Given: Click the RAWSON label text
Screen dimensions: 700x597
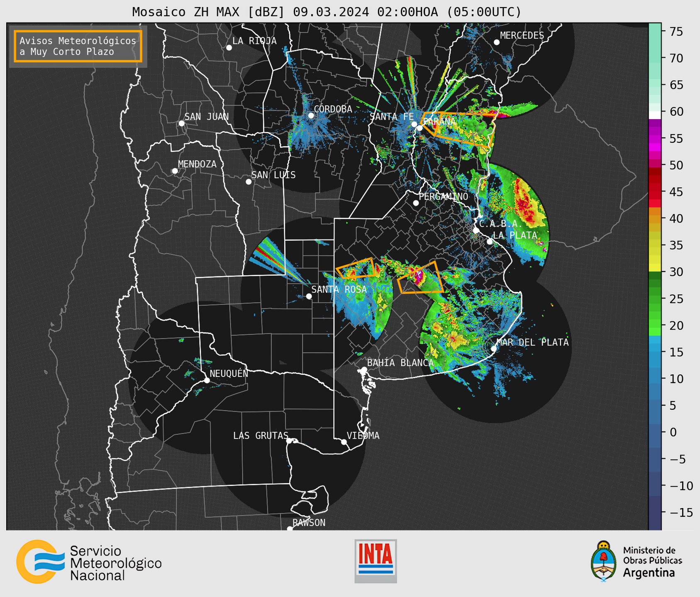Looking at the screenshot, I should tap(309, 523).
